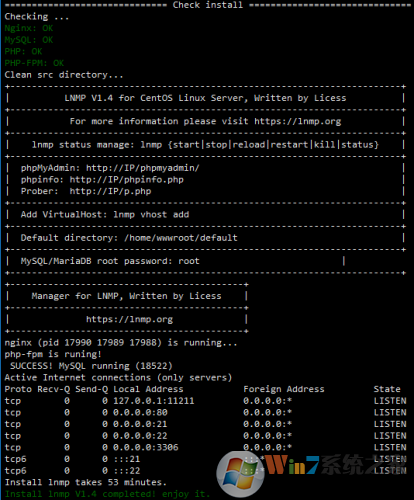Image resolution: width=414 pixels, height=500 pixels.
Task: Click the 'Check install' heading text
Action: 208,5
